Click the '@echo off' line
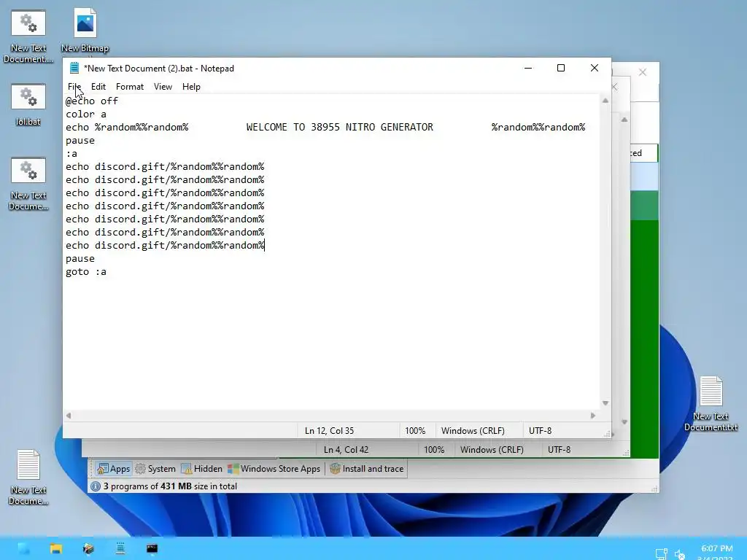The width and height of the screenshot is (747, 560). click(91, 101)
